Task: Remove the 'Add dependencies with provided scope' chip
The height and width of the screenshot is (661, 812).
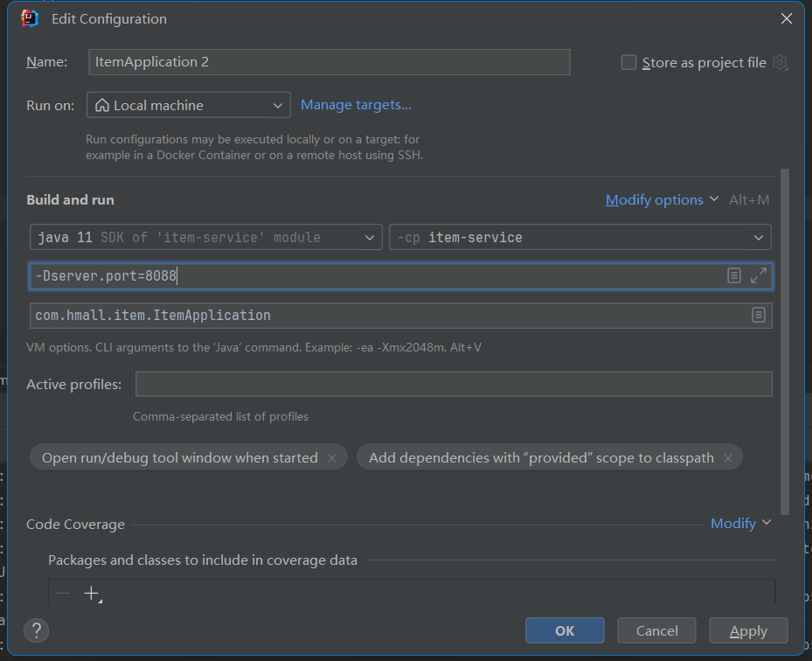Action: [728, 458]
